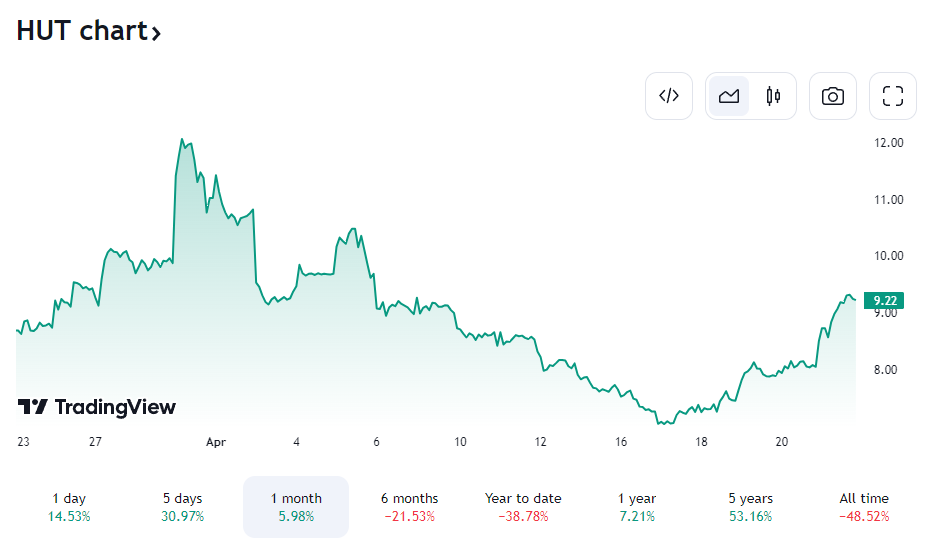The height and width of the screenshot is (539, 932).
Task: Select the All time range tab
Action: tap(864, 507)
